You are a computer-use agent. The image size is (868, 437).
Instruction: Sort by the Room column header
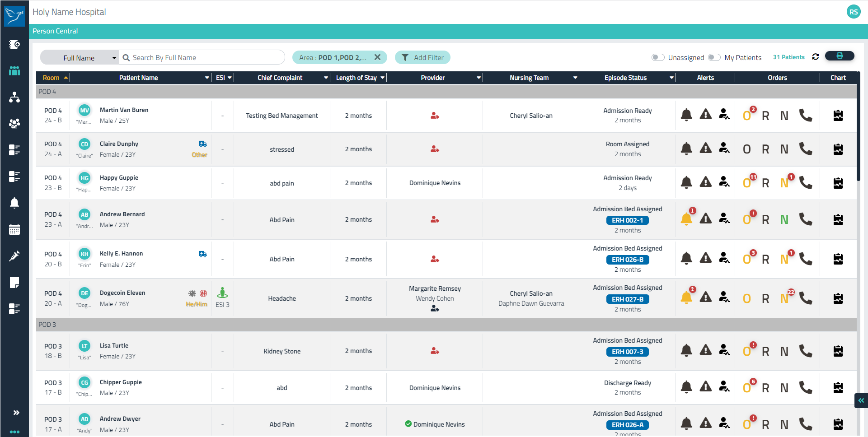click(51, 78)
